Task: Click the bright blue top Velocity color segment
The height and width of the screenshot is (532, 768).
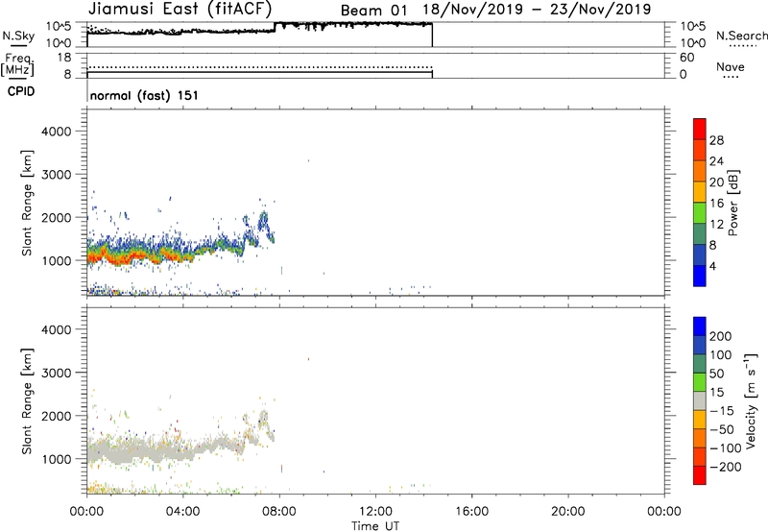Action: coord(700,326)
